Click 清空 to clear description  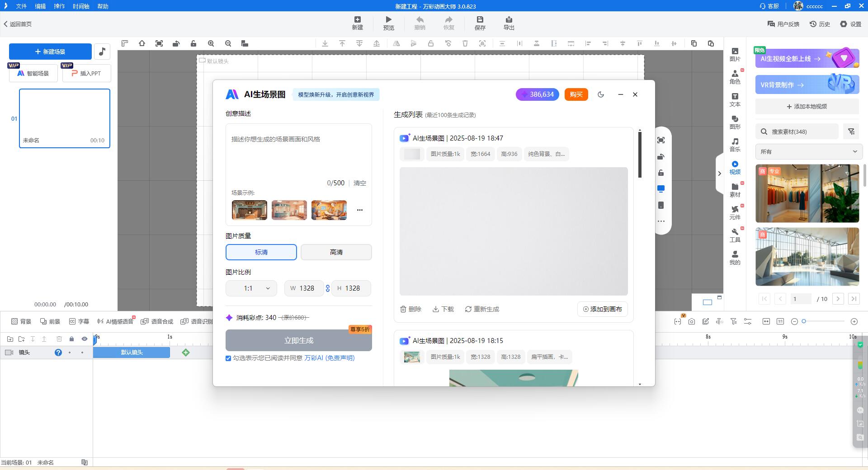click(x=360, y=183)
